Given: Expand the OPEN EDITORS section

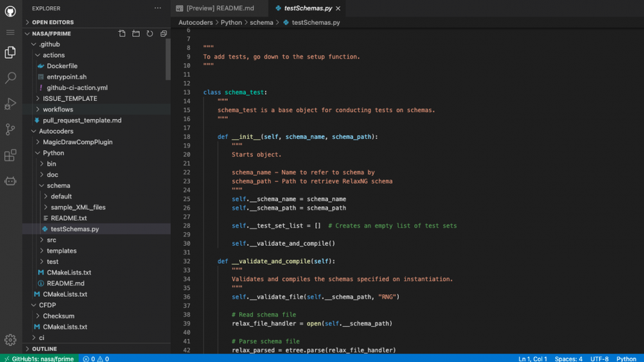Looking at the screenshot, I should 53,22.
